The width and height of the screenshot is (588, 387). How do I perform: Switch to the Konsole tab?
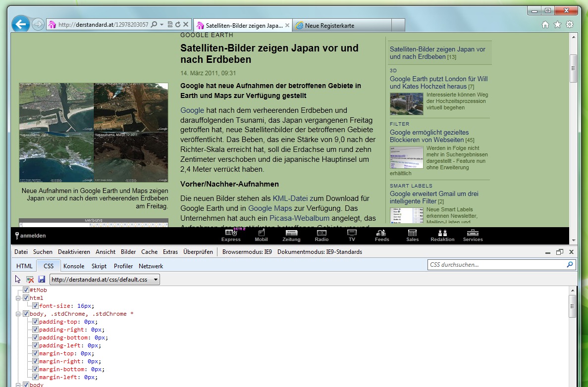point(74,266)
